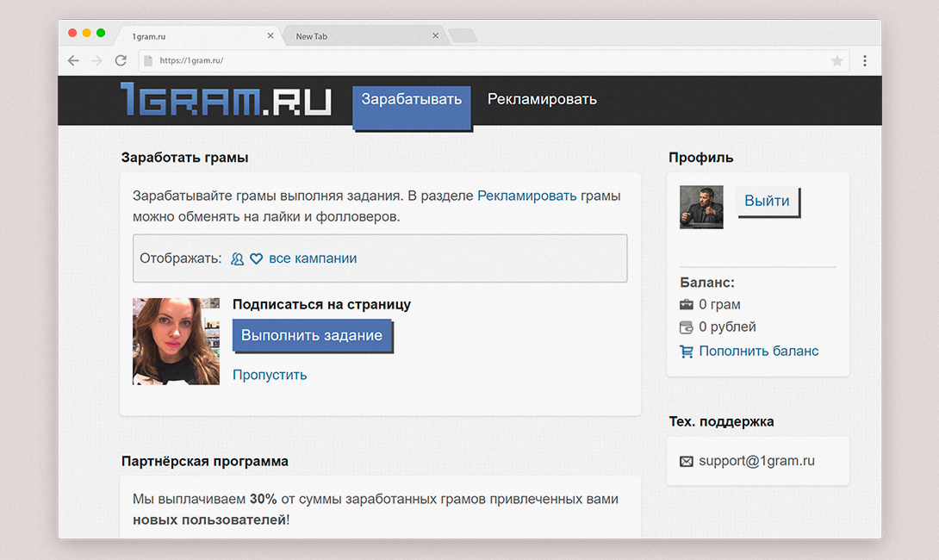Click the Баланс: label
The height and width of the screenshot is (560, 939).
click(707, 283)
